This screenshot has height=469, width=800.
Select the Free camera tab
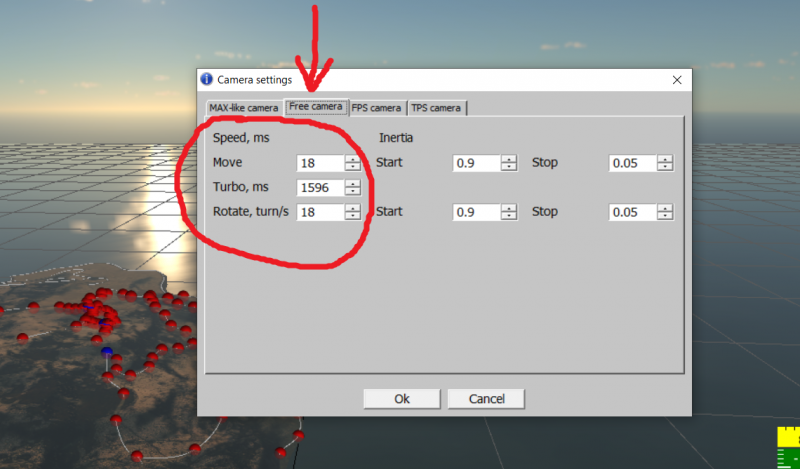pos(316,107)
